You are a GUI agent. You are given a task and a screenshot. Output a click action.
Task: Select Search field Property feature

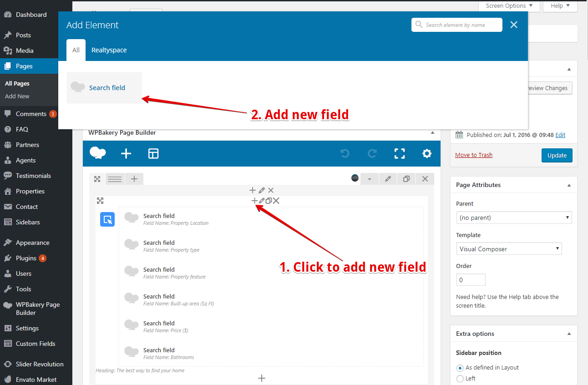coord(271,273)
